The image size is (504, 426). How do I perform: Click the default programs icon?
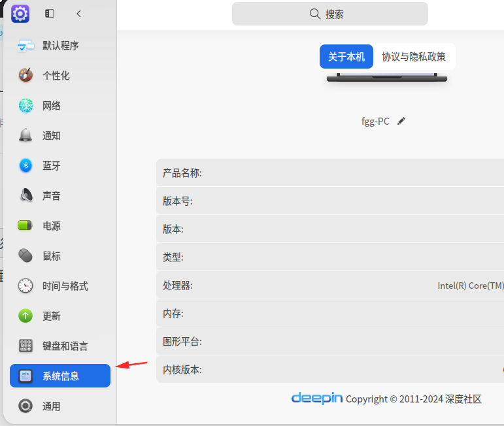25,45
